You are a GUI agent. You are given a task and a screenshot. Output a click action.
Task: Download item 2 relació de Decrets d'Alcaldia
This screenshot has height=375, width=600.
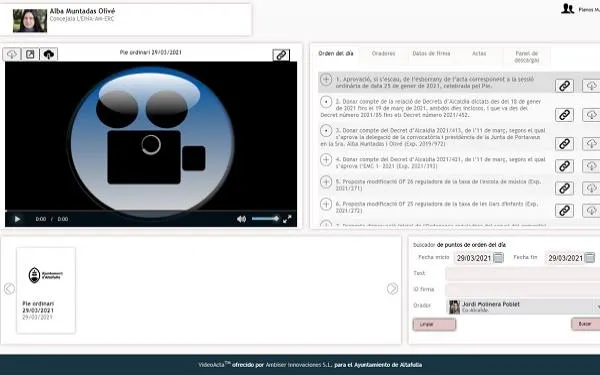pos(591,115)
